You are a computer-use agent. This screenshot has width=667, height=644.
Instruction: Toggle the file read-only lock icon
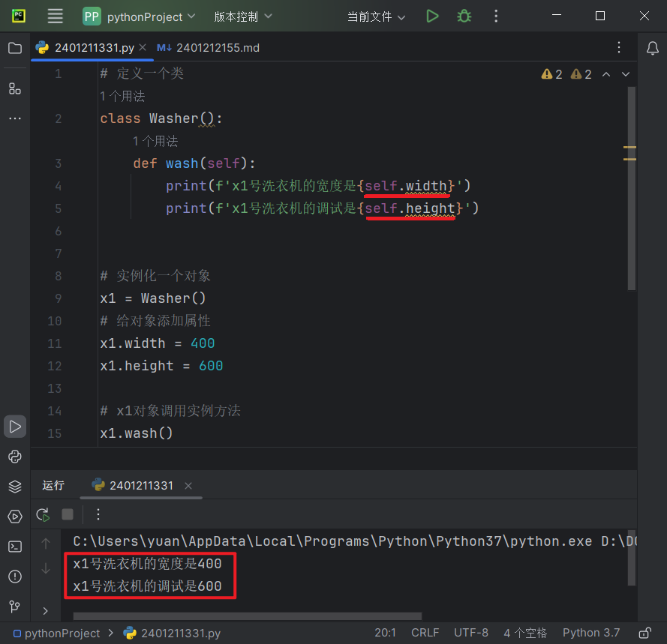[645, 633]
